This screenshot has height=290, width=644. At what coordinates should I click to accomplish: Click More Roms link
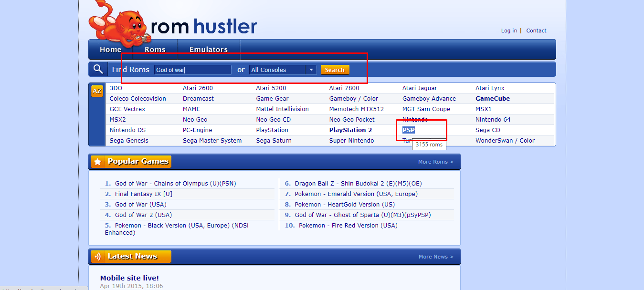click(x=436, y=162)
